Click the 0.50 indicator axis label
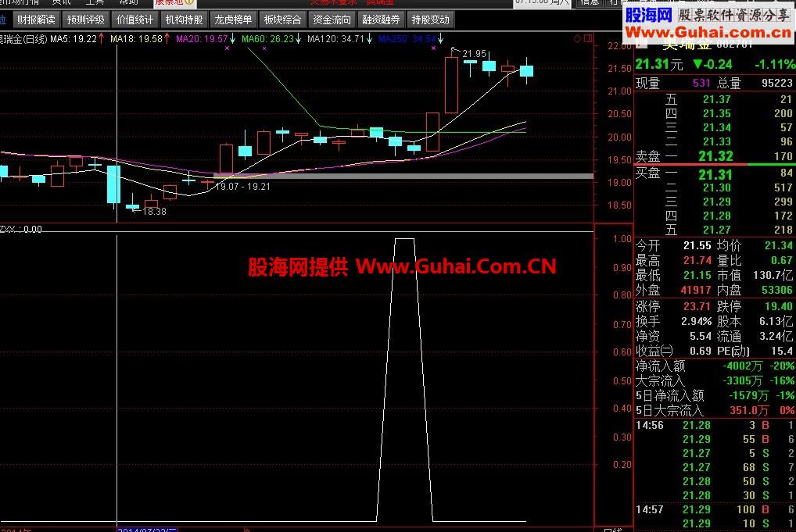This screenshot has width=796, height=532. pos(622,381)
